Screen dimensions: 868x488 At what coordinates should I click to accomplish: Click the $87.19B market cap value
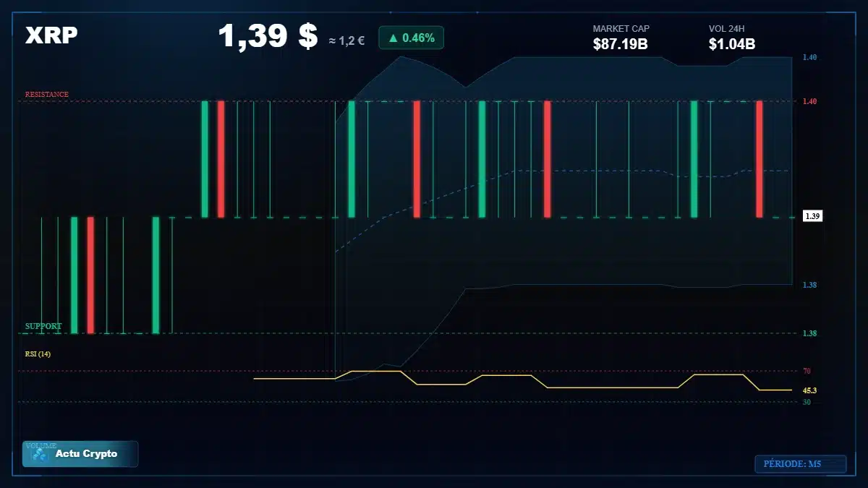[620, 44]
